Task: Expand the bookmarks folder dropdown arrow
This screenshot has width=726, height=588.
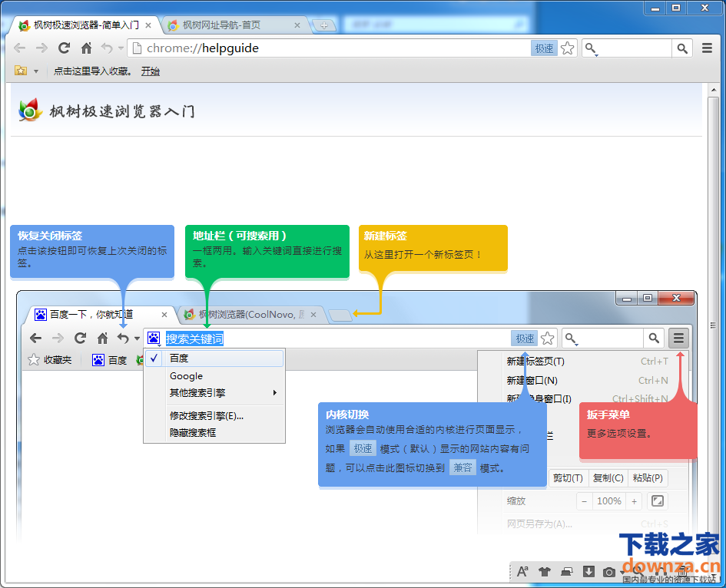Action: point(35,71)
